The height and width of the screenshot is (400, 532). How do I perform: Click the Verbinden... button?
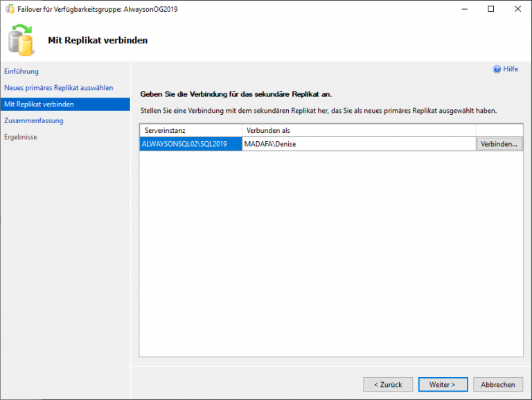point(499,144)
